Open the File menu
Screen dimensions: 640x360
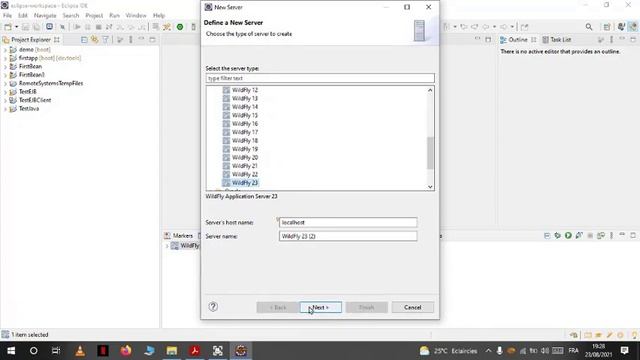tap(7, 16)
